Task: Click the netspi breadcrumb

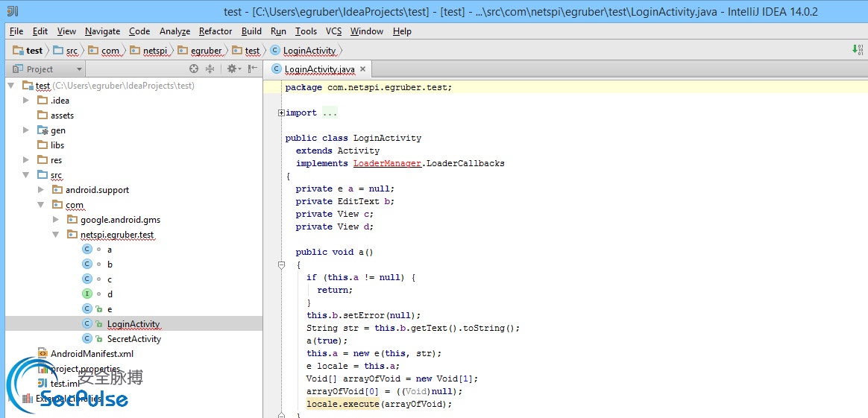Action: point(148,51)
